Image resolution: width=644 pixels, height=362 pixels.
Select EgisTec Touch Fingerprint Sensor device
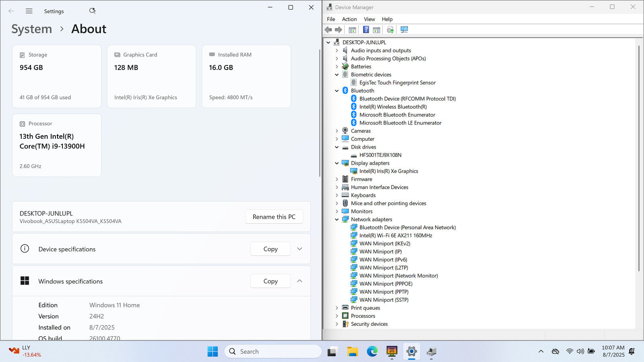[397, 82]
